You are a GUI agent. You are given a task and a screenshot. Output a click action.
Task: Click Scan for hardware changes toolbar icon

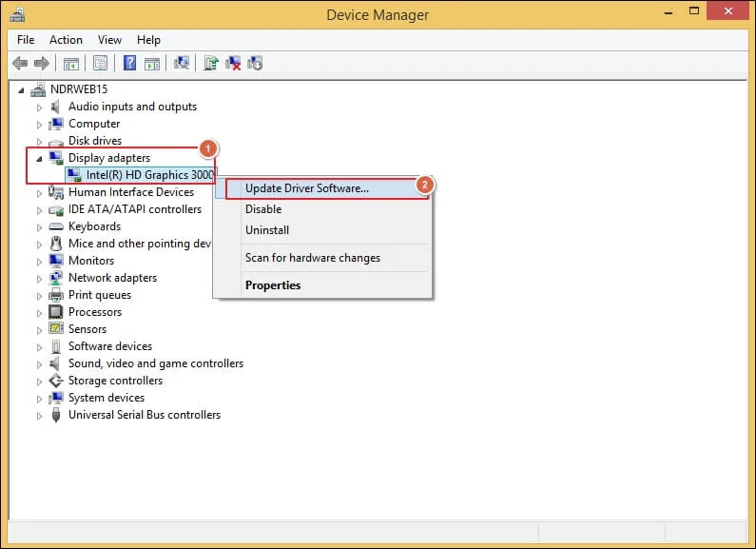pyautogui.click(x=182, y=63)
